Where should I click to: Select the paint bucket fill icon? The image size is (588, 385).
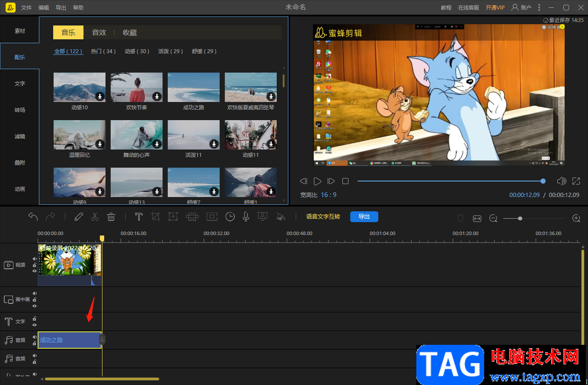[281, 217]
